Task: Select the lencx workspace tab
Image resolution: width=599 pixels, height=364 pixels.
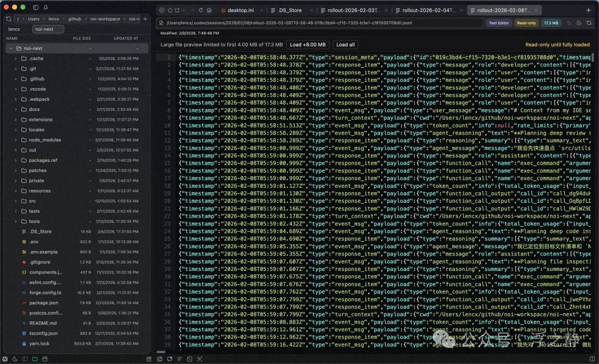Action: (x=14, y=29)
